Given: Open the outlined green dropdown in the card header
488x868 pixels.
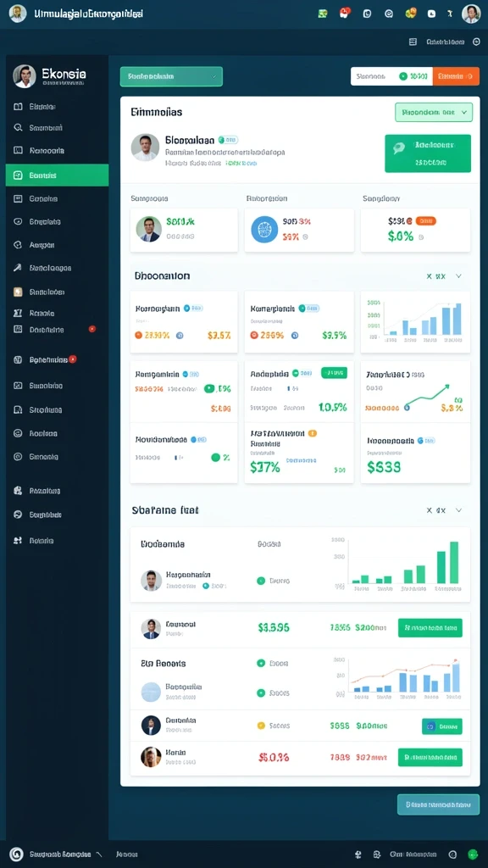Looking at the screenshot, I should click(x=434, y=113).
